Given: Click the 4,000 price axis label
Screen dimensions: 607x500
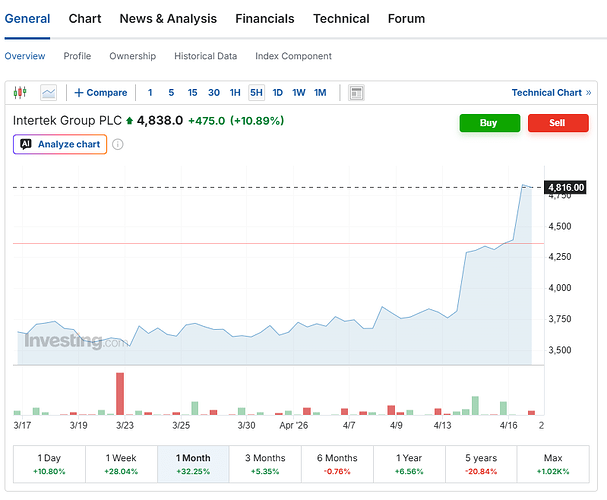Looking at the screenshot, I should click(560, 288).
